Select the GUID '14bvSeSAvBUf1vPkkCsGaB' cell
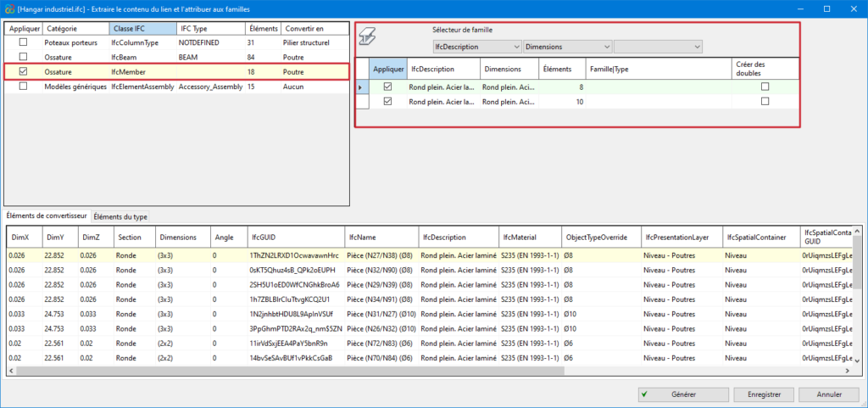 click(x=296, y=358)
